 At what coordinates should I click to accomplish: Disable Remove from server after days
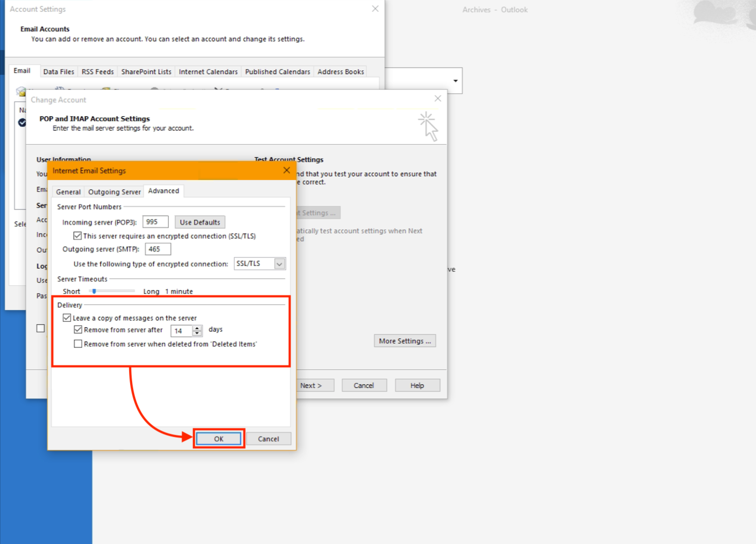pyautogui.click(x=78, y=330)
